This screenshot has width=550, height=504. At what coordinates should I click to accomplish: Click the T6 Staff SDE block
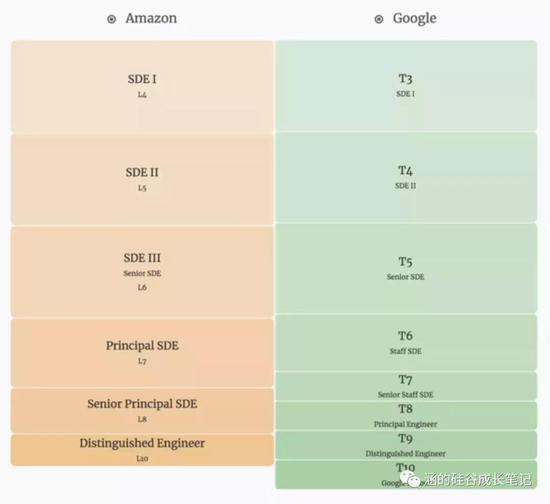pyautogui.click(x=406, y=343)
